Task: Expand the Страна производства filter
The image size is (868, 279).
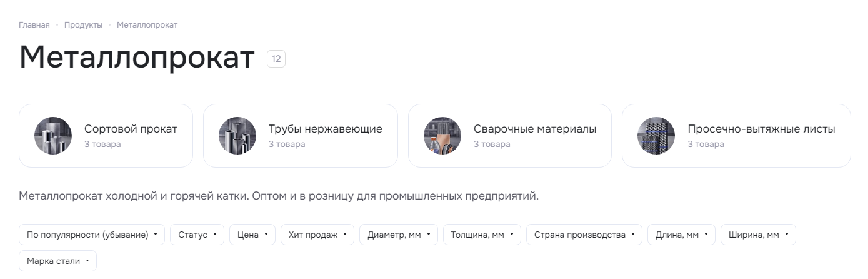Action: (584, 235)
